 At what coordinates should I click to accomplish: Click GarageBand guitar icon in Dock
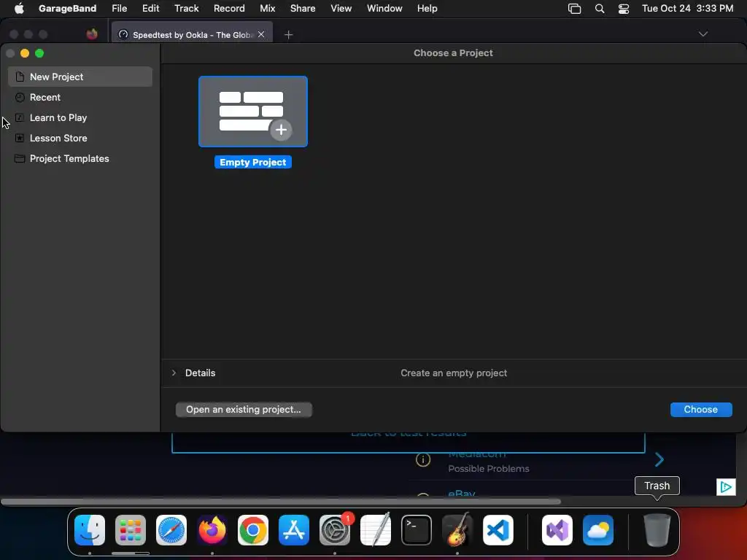point(457,530)
